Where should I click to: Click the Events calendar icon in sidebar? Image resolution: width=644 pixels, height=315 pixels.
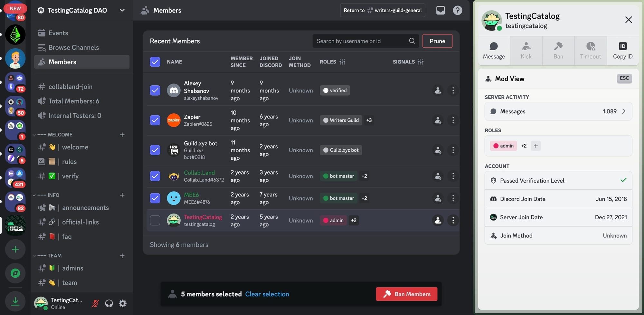[42, 33]
